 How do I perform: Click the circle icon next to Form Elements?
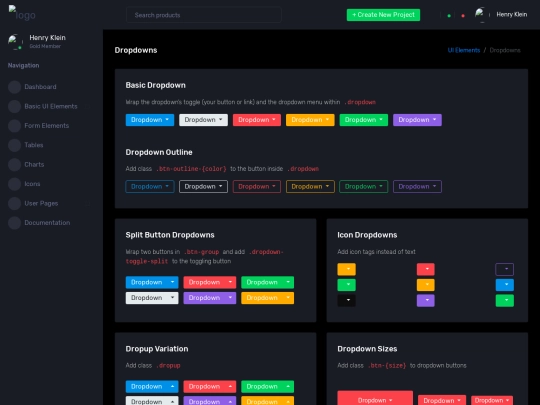coord(14,126)
